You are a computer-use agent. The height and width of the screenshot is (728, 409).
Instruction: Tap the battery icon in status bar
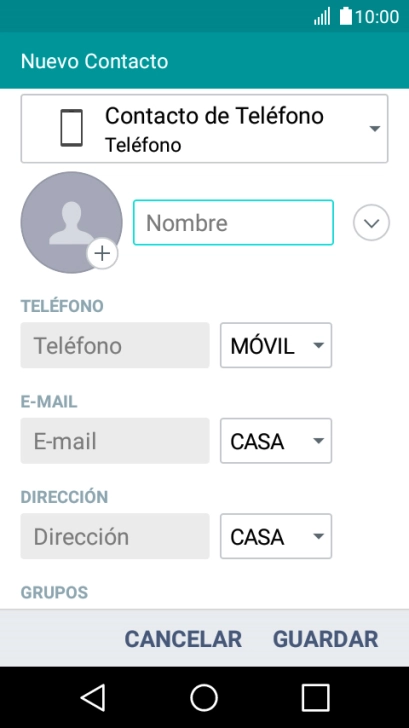tap(346, 16)
